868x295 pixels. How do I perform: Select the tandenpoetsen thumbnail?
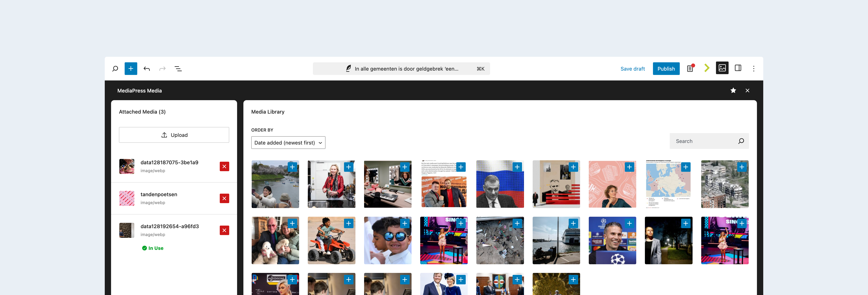click(127, 198)
